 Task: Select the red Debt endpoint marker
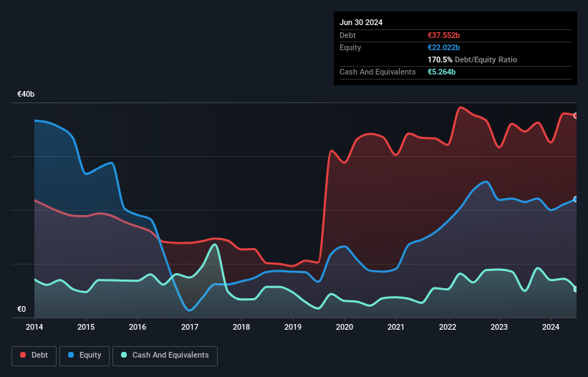pos(576,115)
